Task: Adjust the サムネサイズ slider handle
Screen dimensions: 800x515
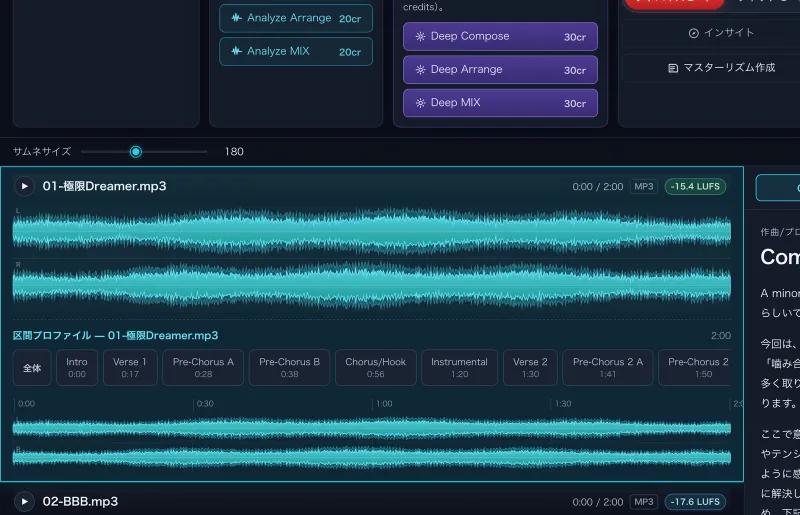Action: coord(136,152)
